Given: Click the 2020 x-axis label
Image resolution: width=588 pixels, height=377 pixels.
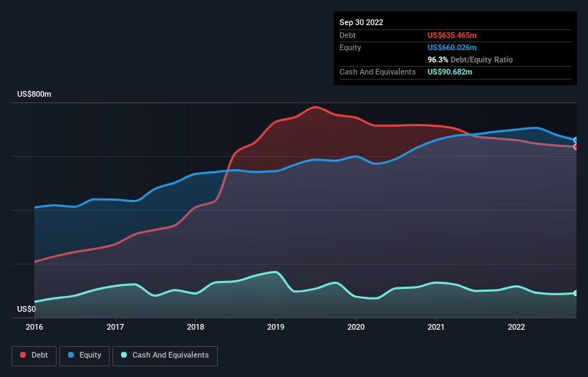Looking at the screenshot, I should [x=356, y=327].
